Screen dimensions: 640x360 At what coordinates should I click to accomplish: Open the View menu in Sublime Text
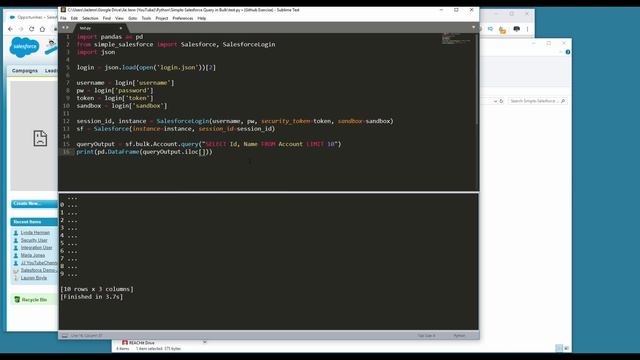(119, 18)
